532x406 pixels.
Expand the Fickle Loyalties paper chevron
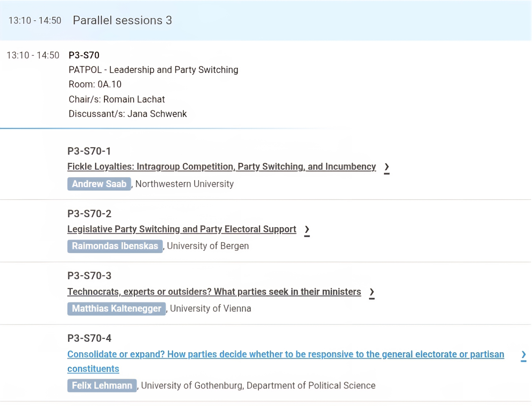pyautogui.click(x=387, y=167)
